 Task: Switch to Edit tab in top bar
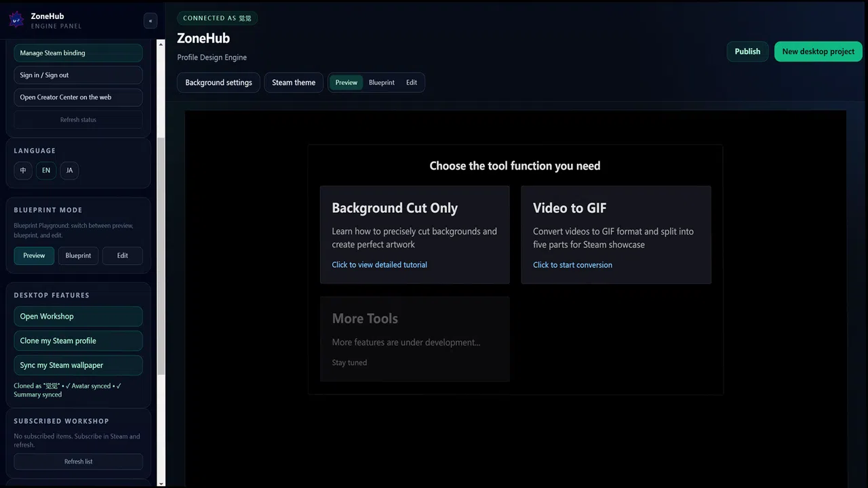(412, 83)
